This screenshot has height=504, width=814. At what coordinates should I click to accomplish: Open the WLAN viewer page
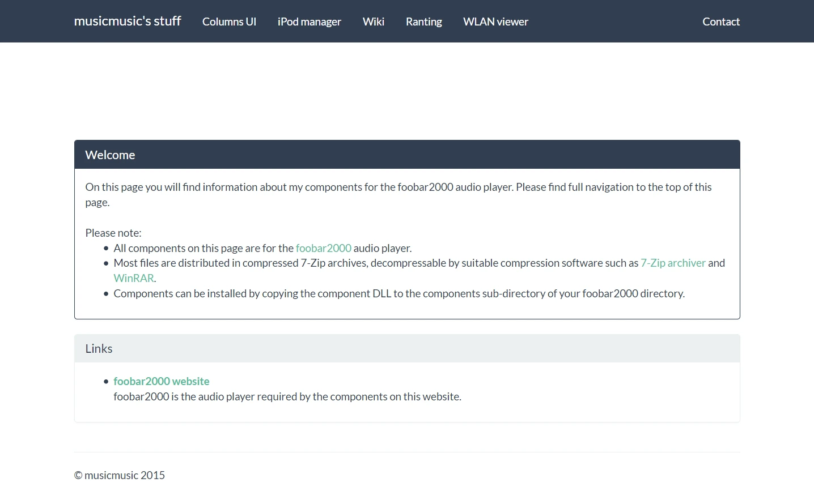495,22
